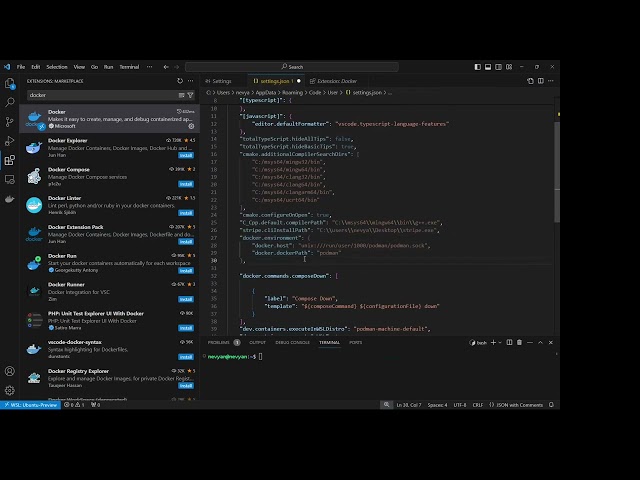The width and height of the screenshot is (640, 480).
Task: Install the Docker Explorer extension
Action: (x=186, y=156)
